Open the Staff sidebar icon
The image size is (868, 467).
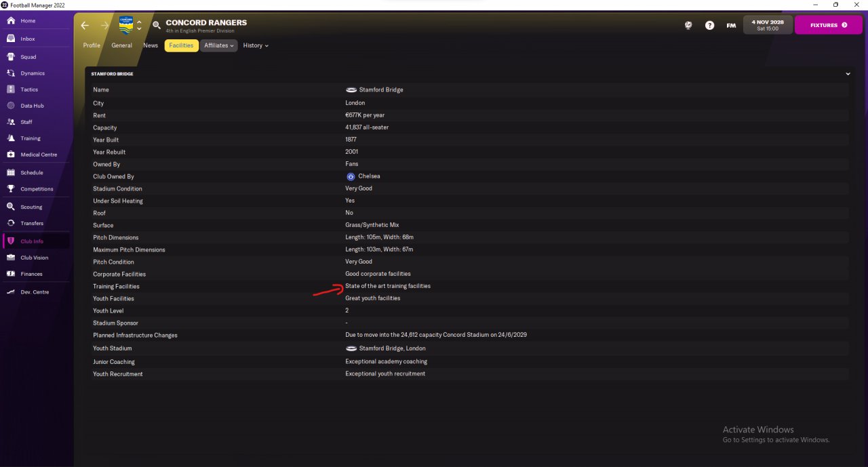(x=11, y=122)
